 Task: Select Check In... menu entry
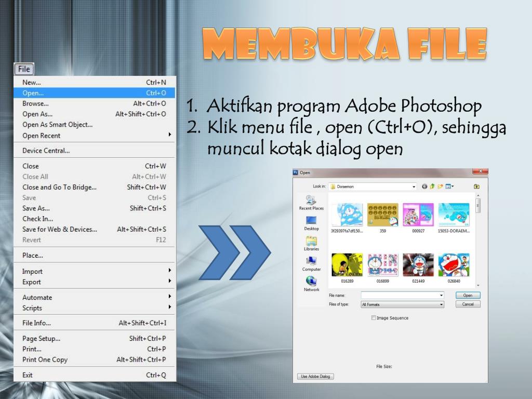[x=95, y=219]
